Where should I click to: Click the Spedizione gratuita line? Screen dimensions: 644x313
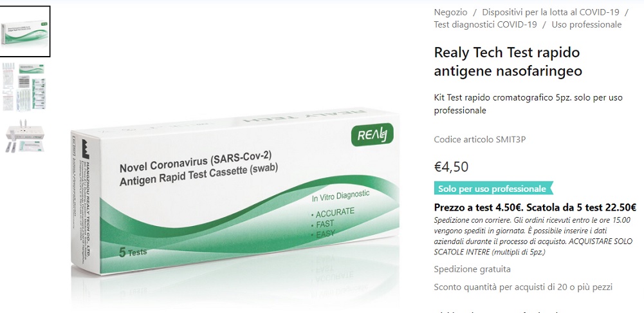(x=472, y=269)
